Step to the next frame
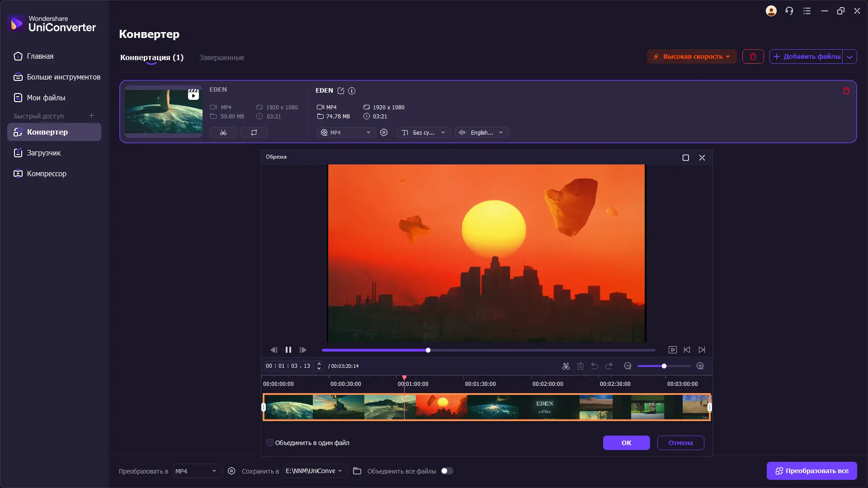 303,350
